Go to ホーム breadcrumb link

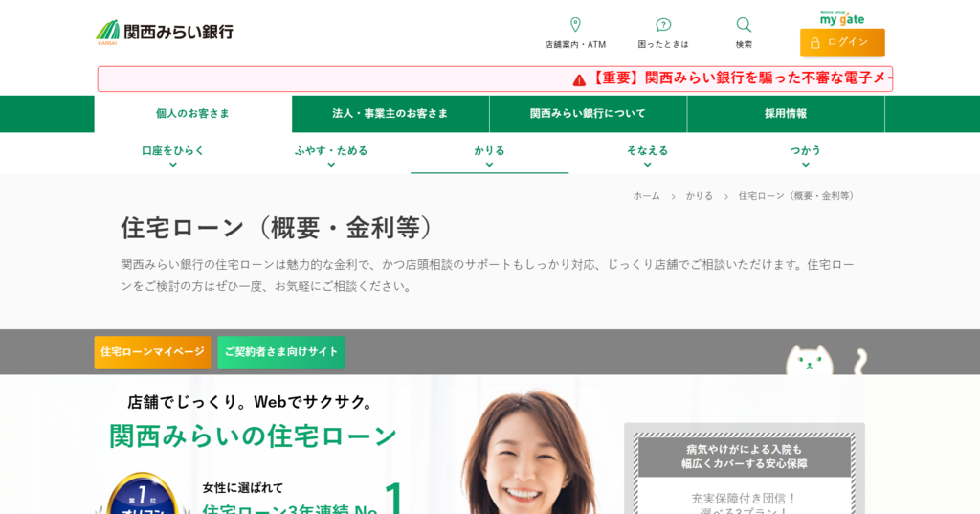[646, 196]
